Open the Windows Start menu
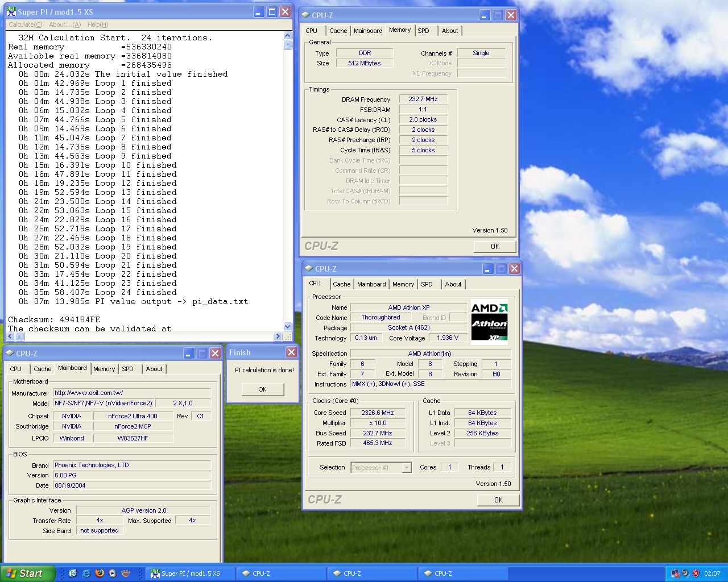728x582 pixels. (28, 573)
